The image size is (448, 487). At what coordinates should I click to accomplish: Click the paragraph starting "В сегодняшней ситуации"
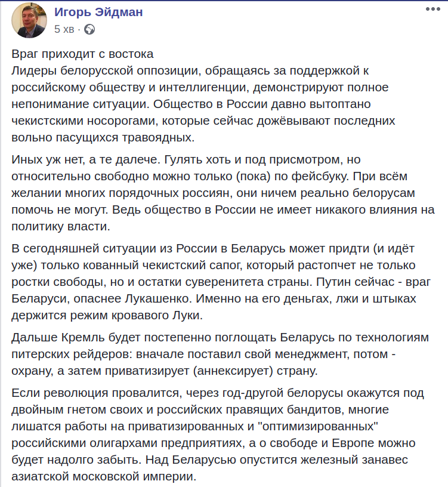pyautogui.click(x=221, y=281)
